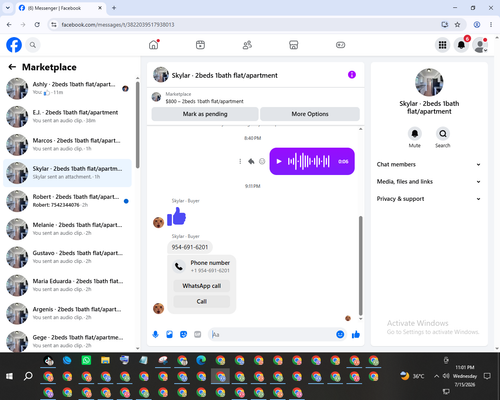Choose a GIF icon in composer
Image resolution: width=500 pixels, height=400 pixels.
[198, 334]
